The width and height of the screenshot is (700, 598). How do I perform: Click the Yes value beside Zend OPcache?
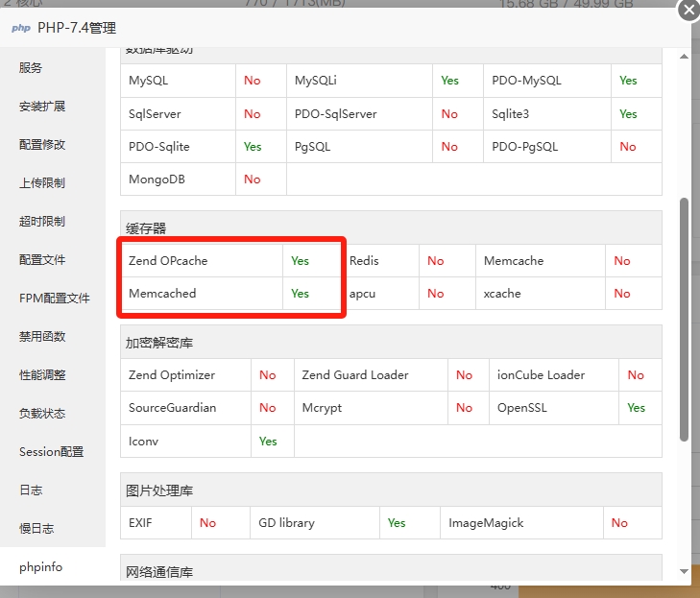[x=300, y=261]
